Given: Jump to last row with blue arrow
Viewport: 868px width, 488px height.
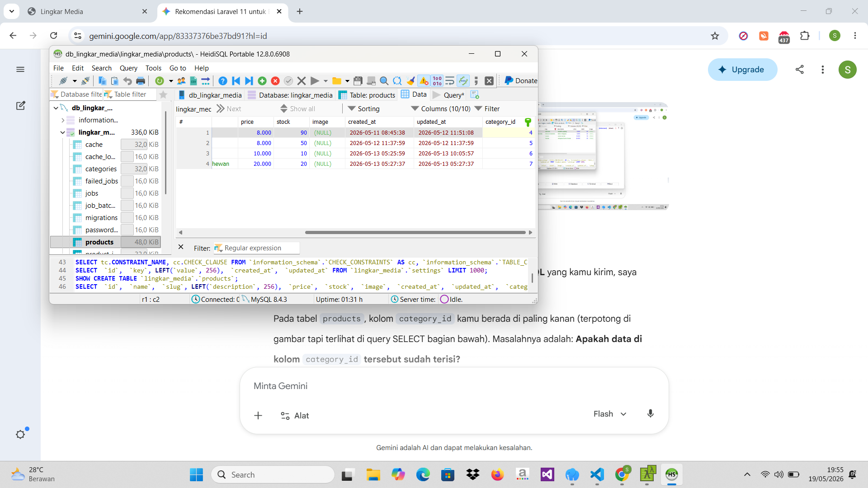Looking at the screenshot, I should pos(249,81).
